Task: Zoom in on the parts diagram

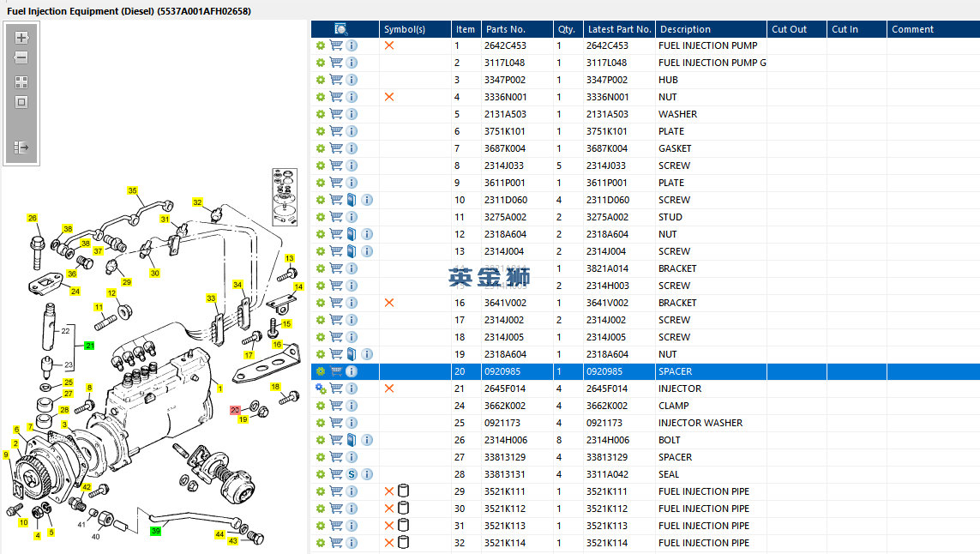Action: point(21,38)
